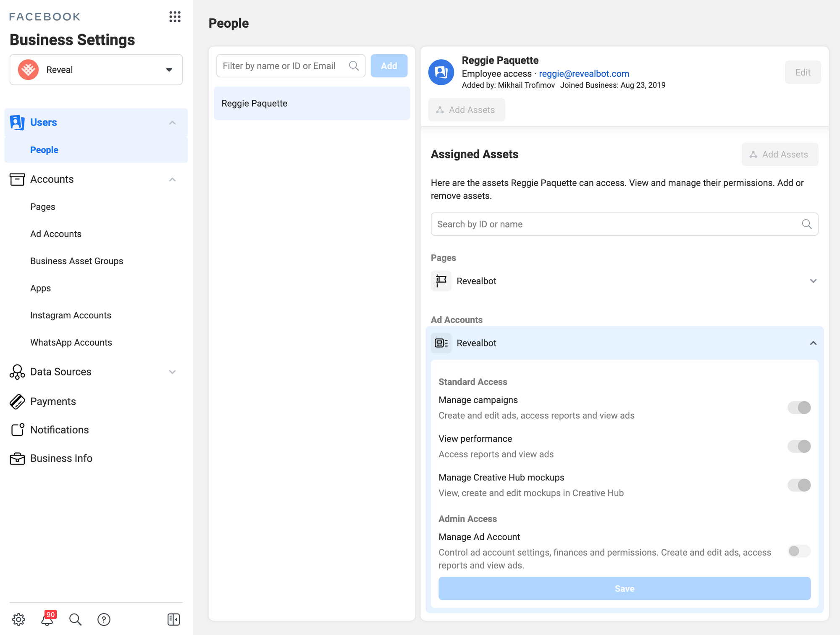Viewport: 840px width, 635px height.
Task: Click the FACEBOOK wordmark
Action: tap(45, 17)
